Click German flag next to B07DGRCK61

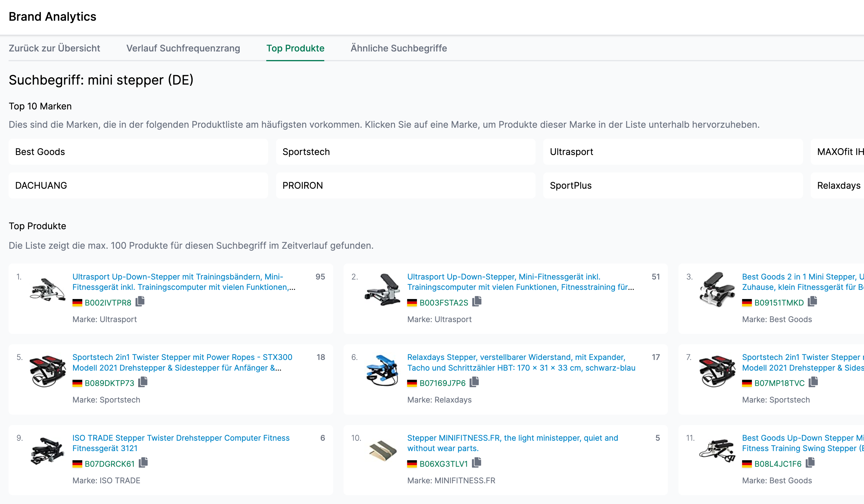point(77,464)
